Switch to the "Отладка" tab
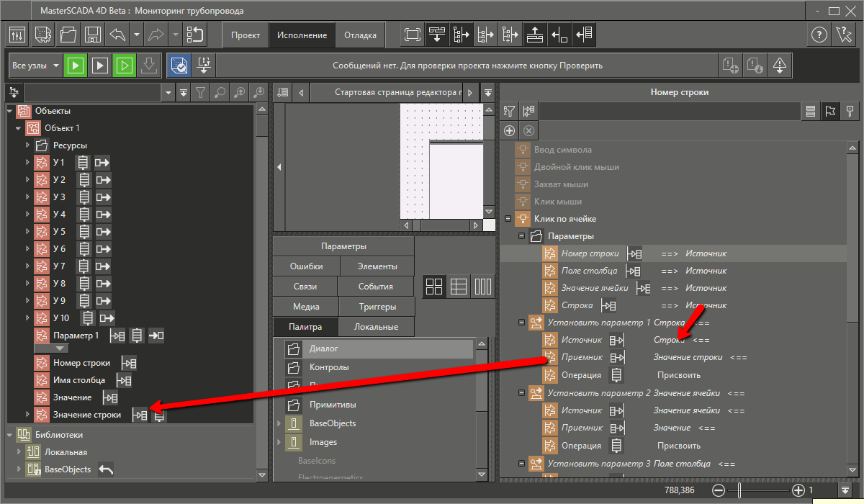The image size is (864, 504). coord(360,35)
